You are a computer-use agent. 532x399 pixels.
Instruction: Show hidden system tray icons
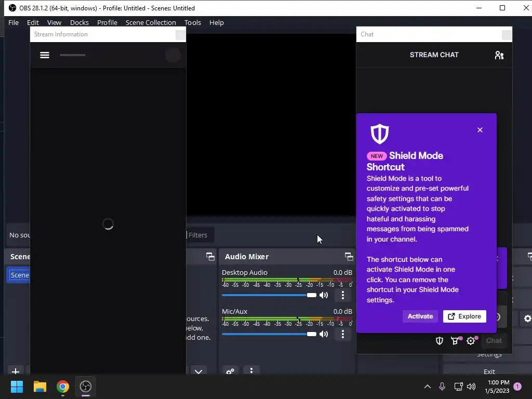428,386
